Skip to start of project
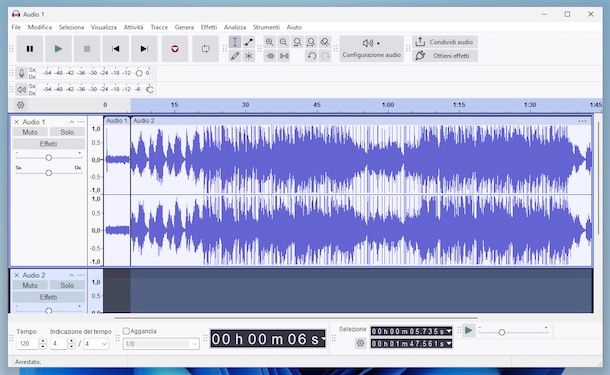The width and height of the screenshot is (610, 375). pyautogui.click(x=116, y=49)
